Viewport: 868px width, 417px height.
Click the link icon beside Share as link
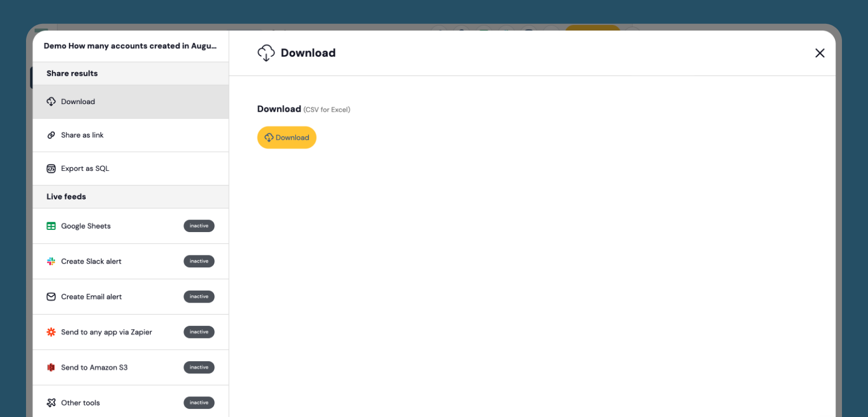[x=51, y=135]
